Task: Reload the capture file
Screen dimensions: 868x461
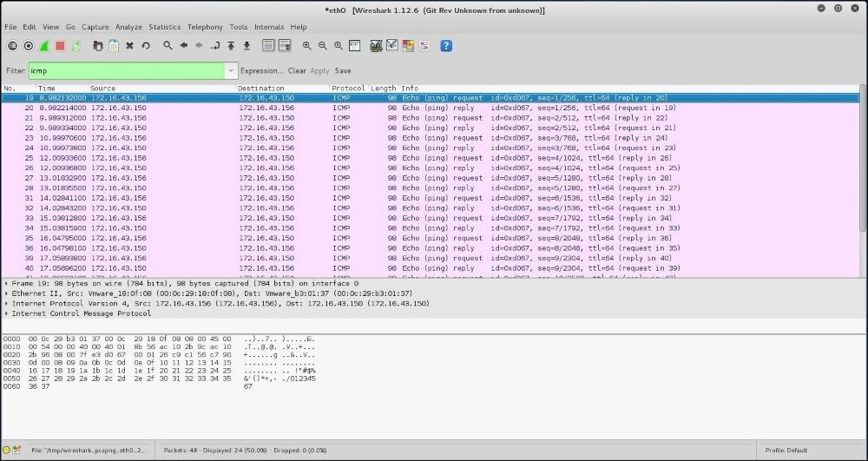Action: (146, 46)
